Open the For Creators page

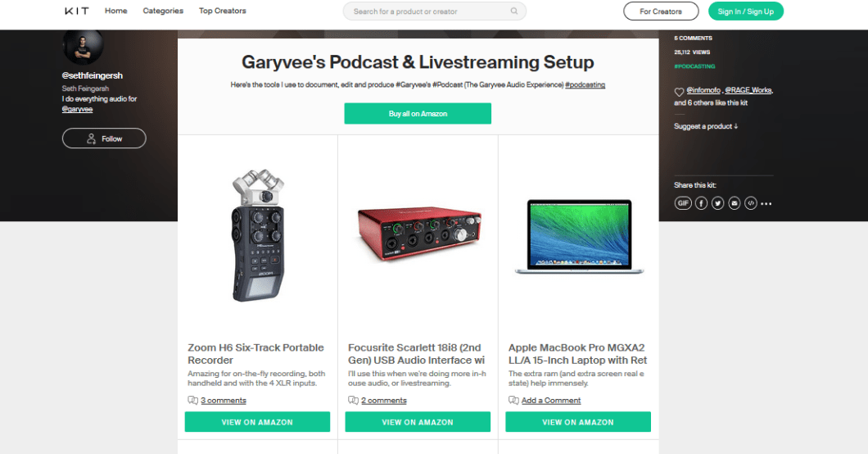click(x=661, y=11)
